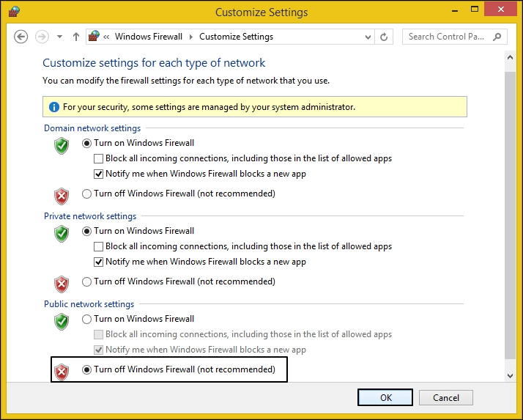The height and width of the screenshot is (420, 523).
Task: Click the Public network settings heading
Action: coord(89,304)
